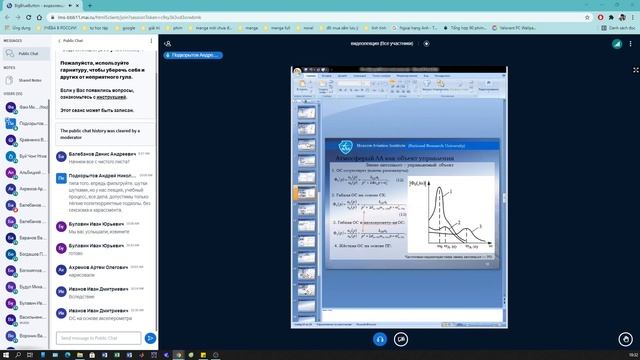Viewport: 640px width, 360px height.
Task: Click chat sender name Ахренов Артем Олегович
Action: point(98,267)
